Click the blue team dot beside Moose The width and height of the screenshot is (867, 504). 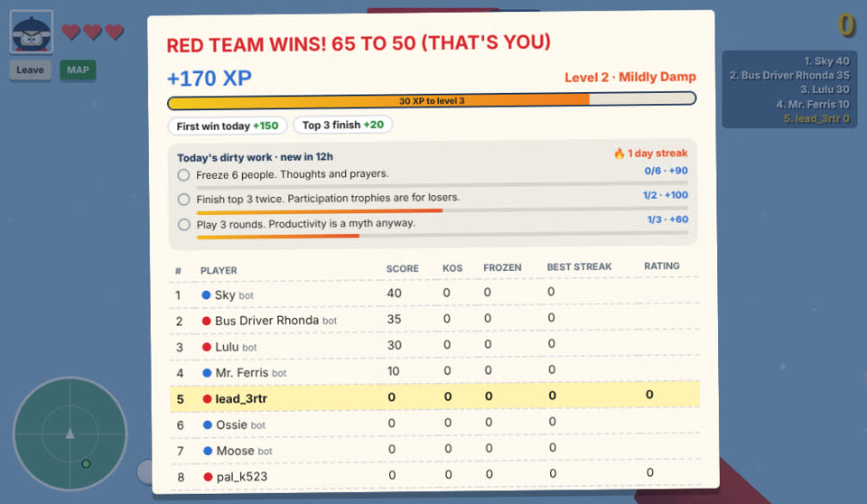click(x=208, y=451)
